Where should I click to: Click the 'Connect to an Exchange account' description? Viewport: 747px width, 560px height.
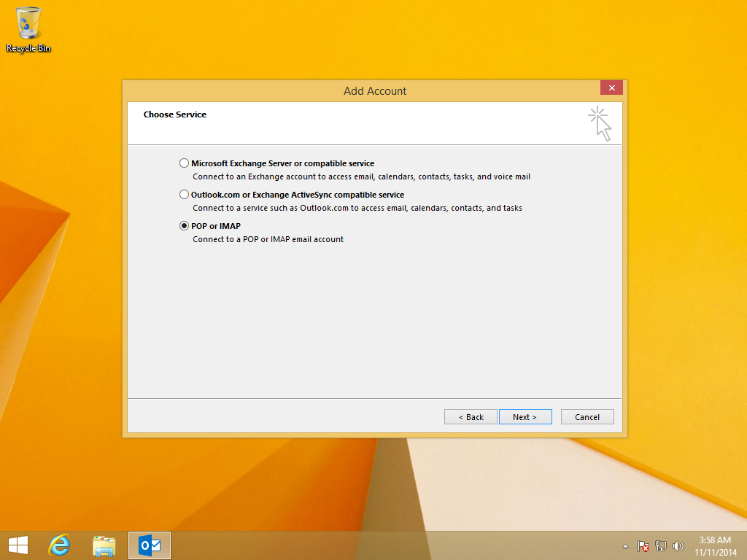(361, 176)
